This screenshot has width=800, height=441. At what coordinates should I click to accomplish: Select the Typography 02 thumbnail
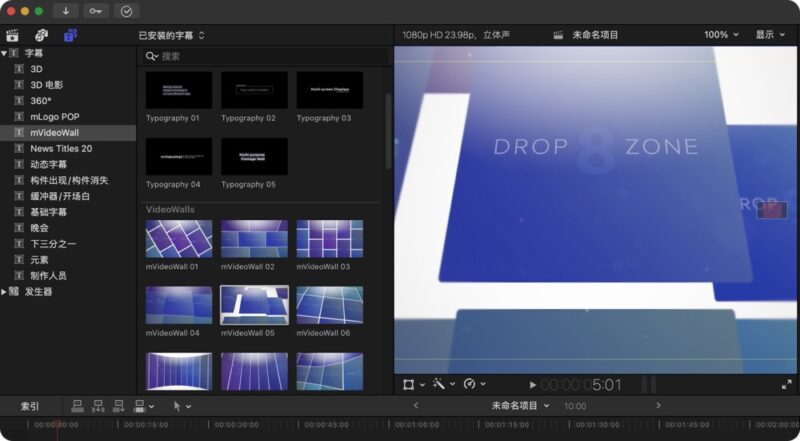point(254,90)
